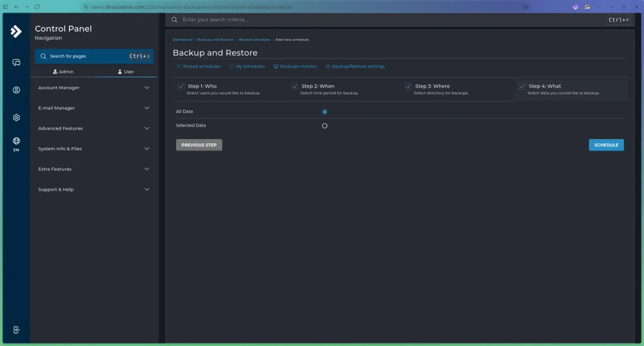
Task: Expand the Extra Features menu
Action: click(x=94, y=169)
